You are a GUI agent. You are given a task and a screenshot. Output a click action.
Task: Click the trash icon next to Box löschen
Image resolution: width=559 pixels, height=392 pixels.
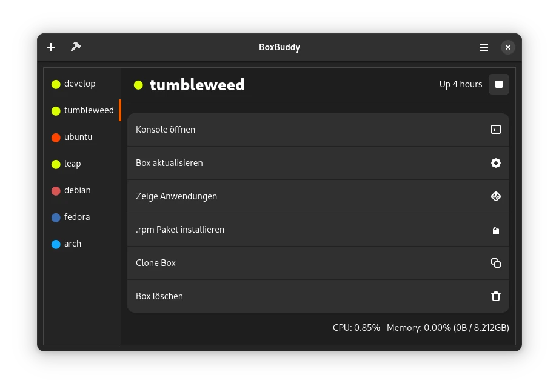(x=496, y=296)
